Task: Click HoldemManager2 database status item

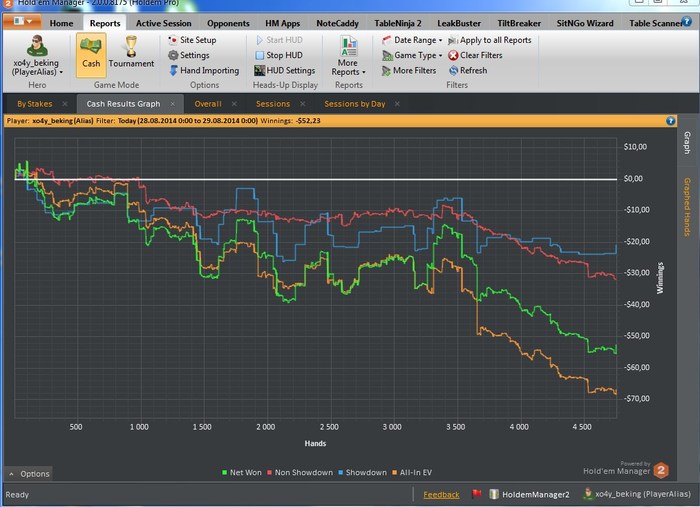Action: (529, 494)
